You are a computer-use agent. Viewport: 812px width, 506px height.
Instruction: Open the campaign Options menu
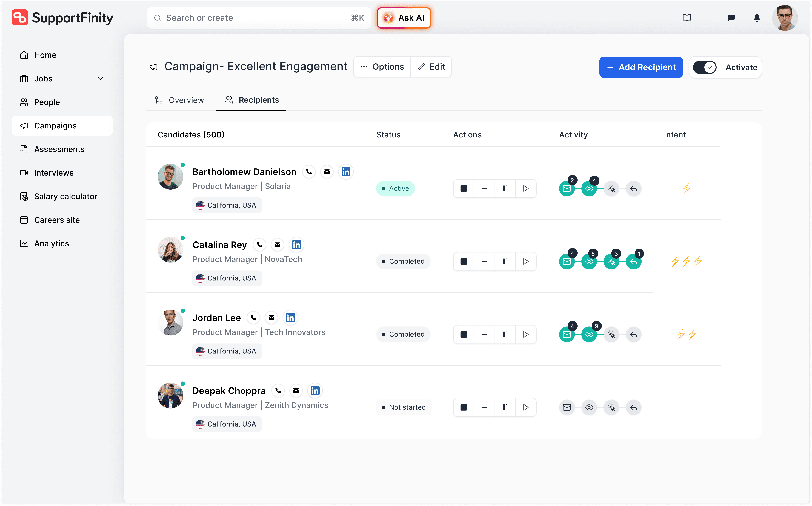[x=382, y=66]
